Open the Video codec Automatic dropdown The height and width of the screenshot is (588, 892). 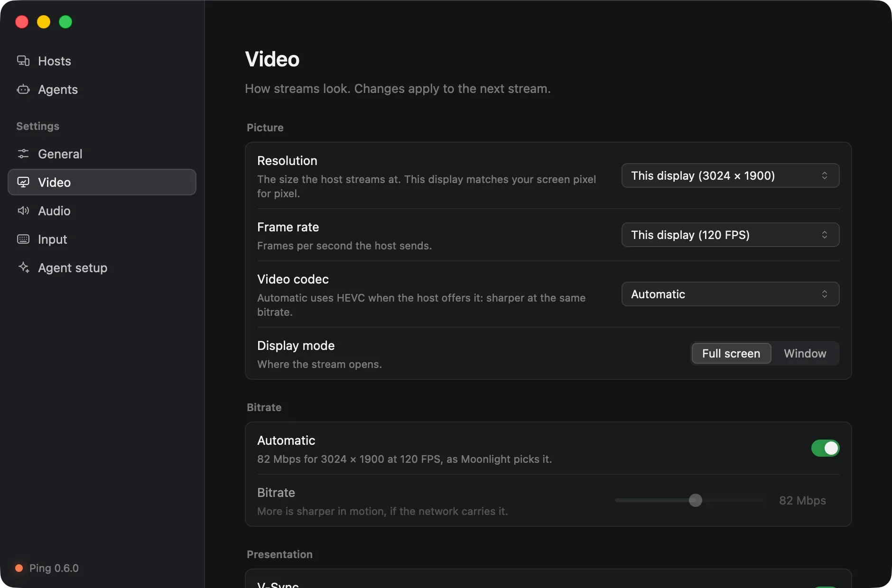point(730,294)
